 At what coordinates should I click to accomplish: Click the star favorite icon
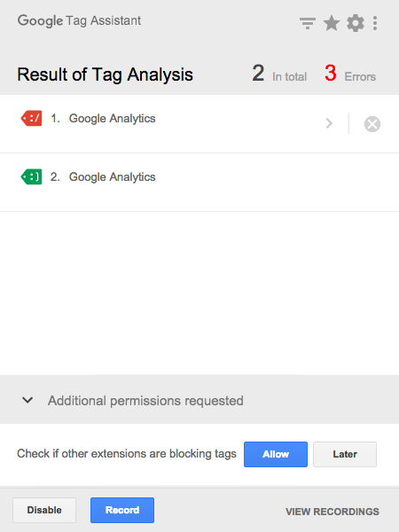(332, 23)
